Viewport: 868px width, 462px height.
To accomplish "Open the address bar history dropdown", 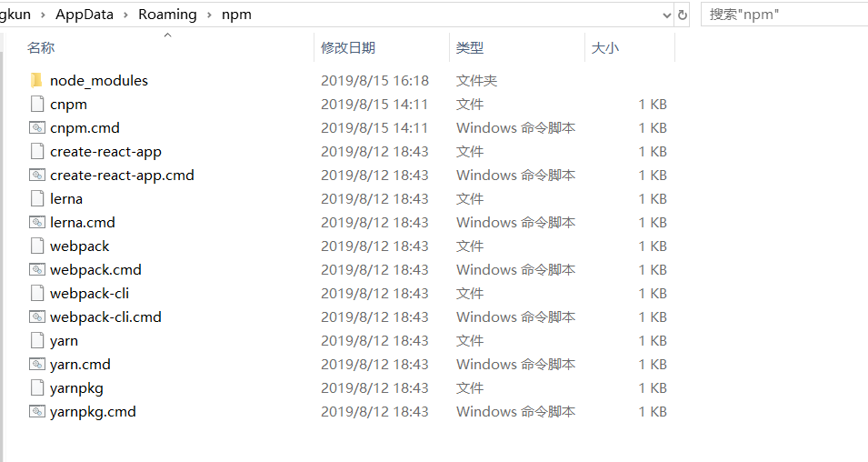I will tap(666, 15).
